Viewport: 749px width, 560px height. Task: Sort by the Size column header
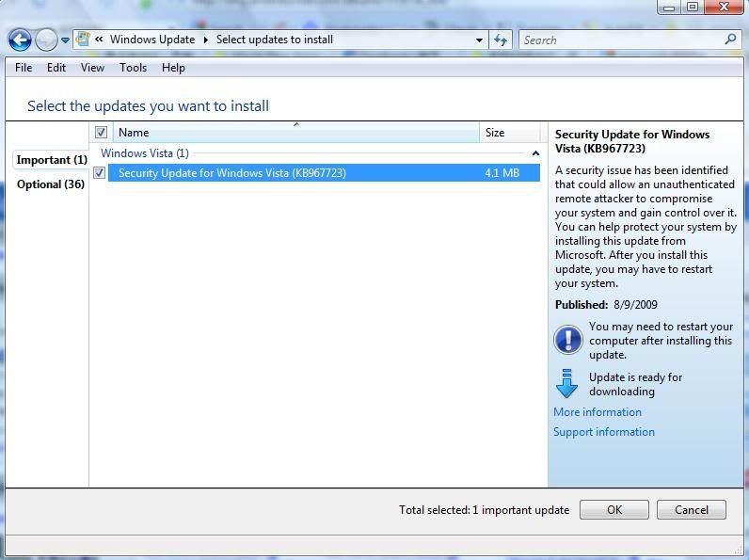coord(510,133)
